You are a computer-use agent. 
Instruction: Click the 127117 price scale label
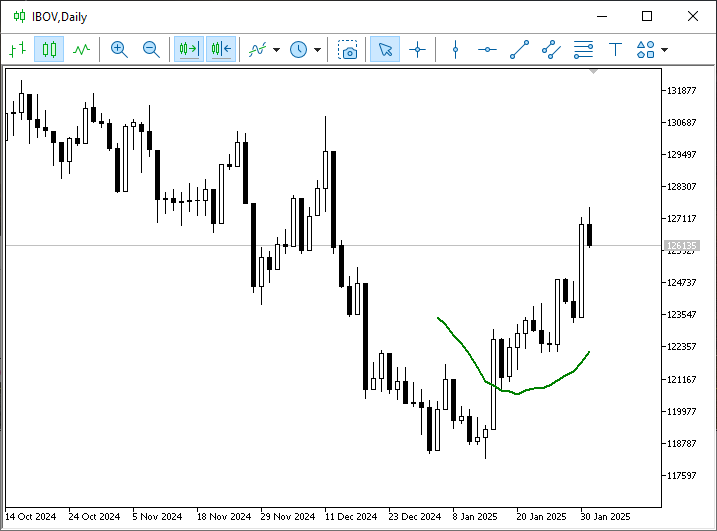[x=681, y=219]
